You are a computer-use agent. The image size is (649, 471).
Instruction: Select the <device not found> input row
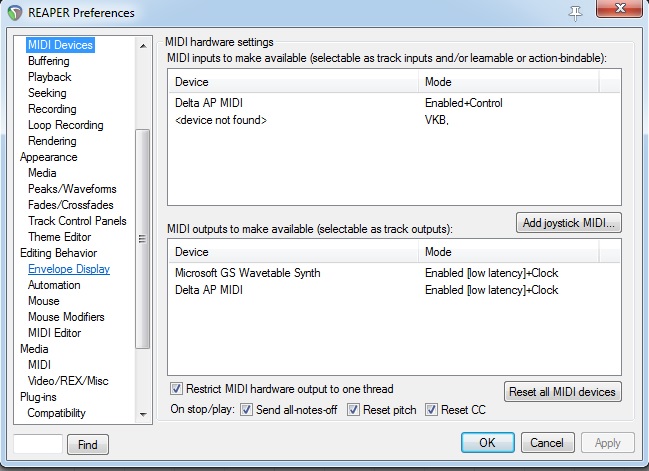click(x=394, y=120)
